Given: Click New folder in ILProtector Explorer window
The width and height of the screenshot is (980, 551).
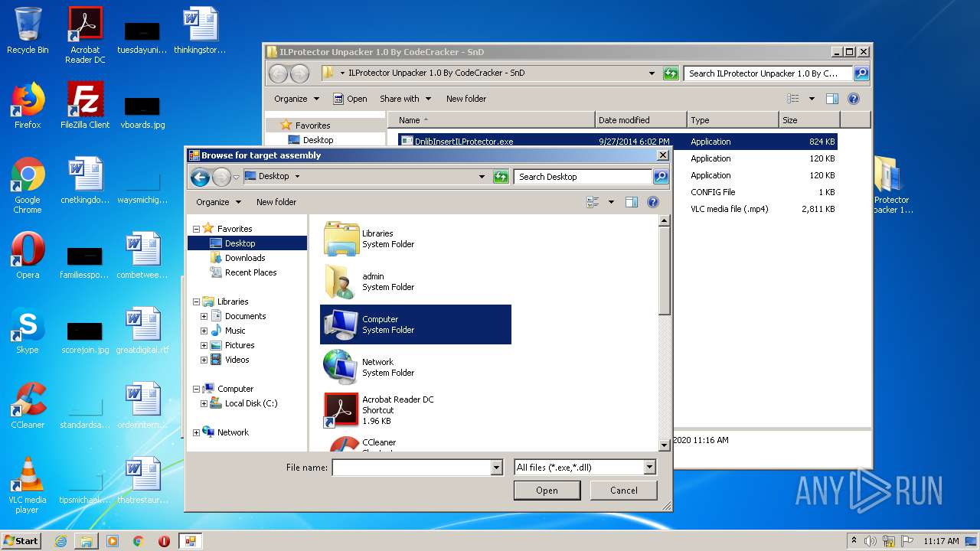Looking at the screenshot, I should coord(466,99).
